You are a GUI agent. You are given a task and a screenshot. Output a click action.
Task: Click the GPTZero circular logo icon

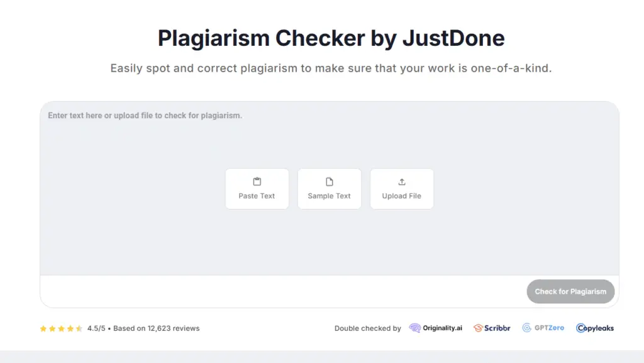pos(526,328)
